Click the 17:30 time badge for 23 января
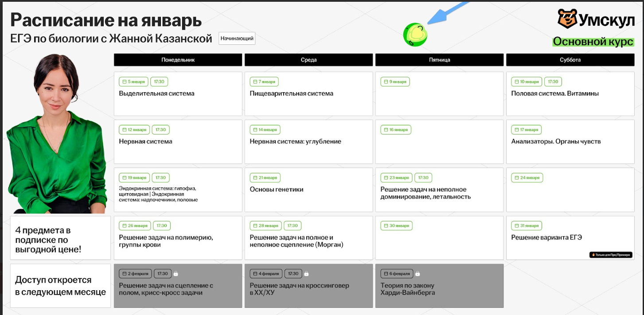644x315 pixels. click(x=423, y=178)
